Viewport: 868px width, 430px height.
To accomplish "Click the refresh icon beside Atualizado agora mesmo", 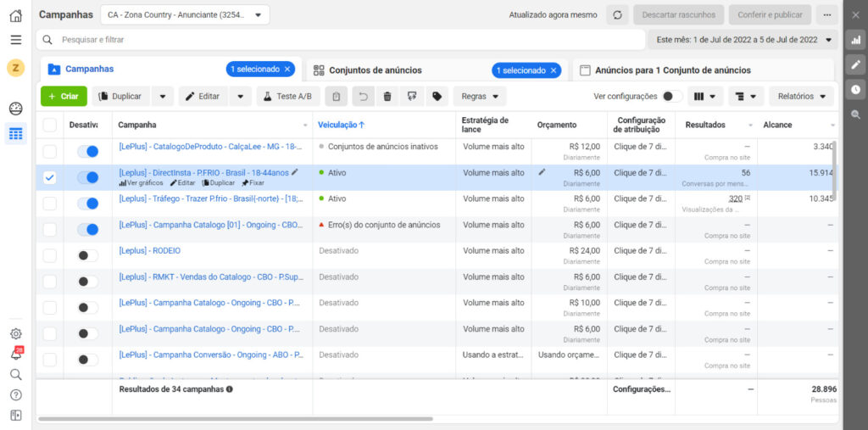I will pyautogui.click(x=617, y=15).
